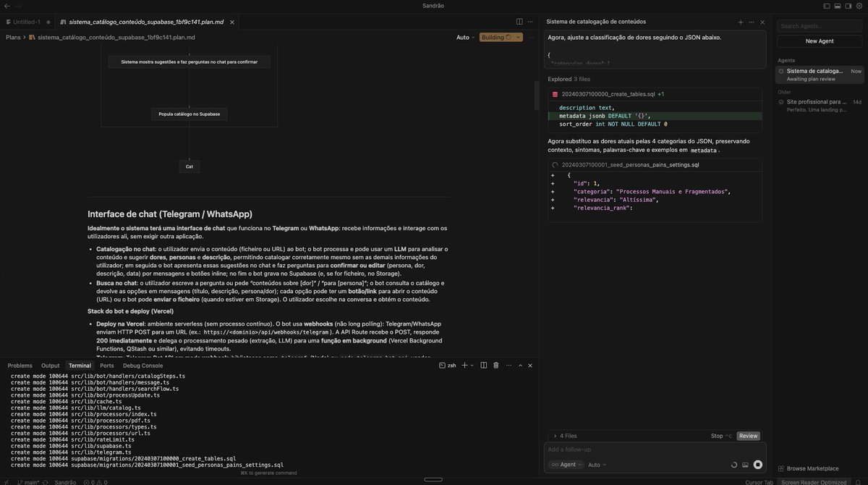Expand the Building button dropdown arrow
This screenshot has width=868, height=485.
[x=519, y=37]
